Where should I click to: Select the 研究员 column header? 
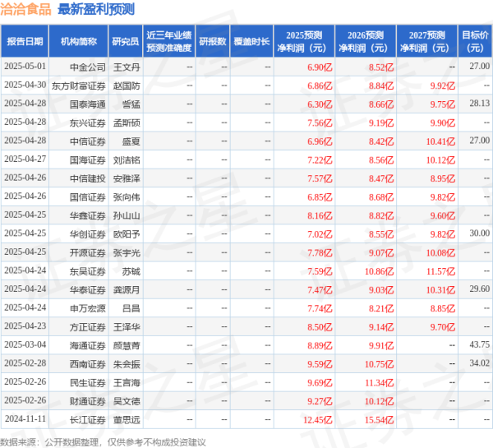click(x=125, y=41)
